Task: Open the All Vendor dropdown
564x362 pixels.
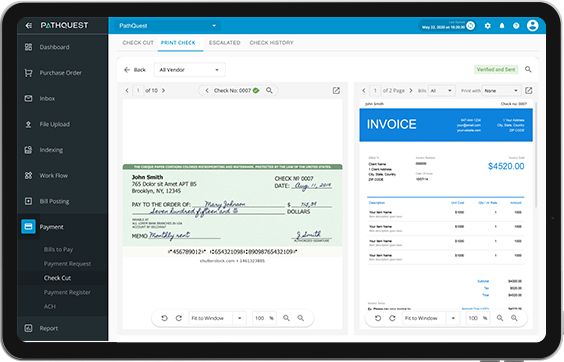Action: (190, 70)
